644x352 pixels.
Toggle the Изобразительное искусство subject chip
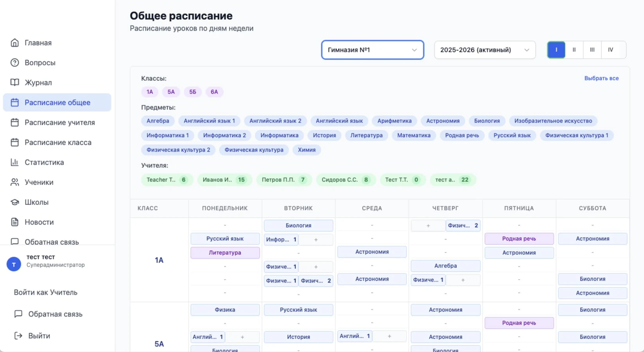[x=553, y=121]
